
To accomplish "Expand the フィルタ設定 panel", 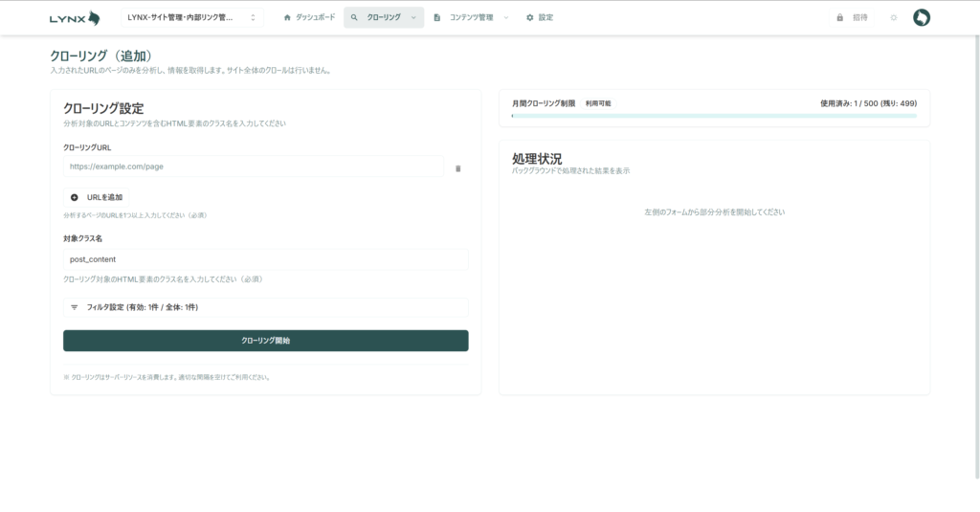I will [x=265, y=307].
